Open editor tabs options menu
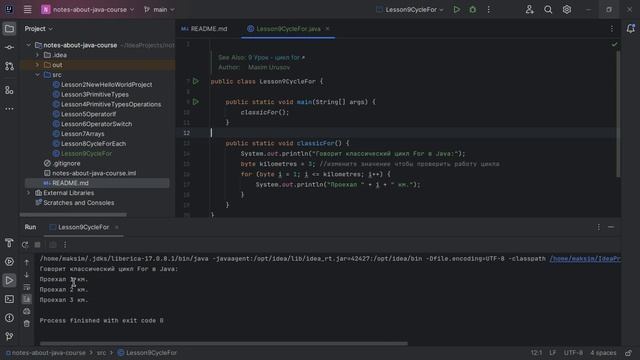The width and height of the screenshot is (640, 360). point(611,29)
